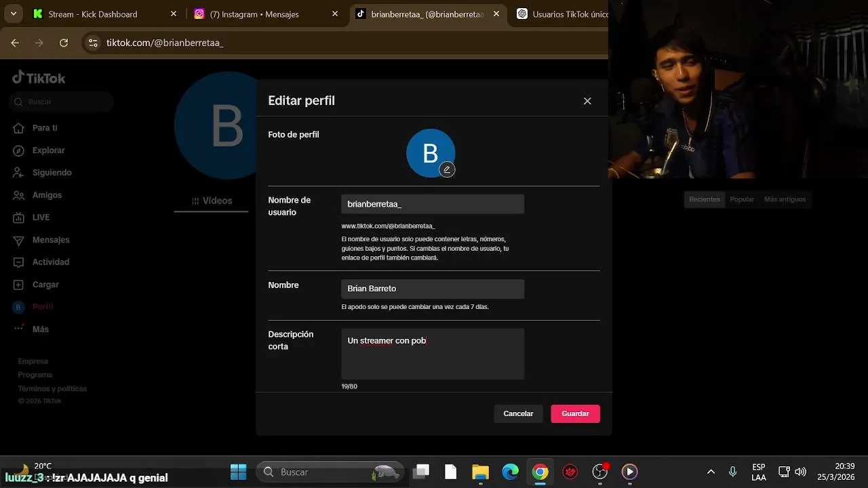The height and width of the screenshot is (488, 868).
Task: Open the Perfil avatar icon in sidebar
Action: tap(19, 307)
